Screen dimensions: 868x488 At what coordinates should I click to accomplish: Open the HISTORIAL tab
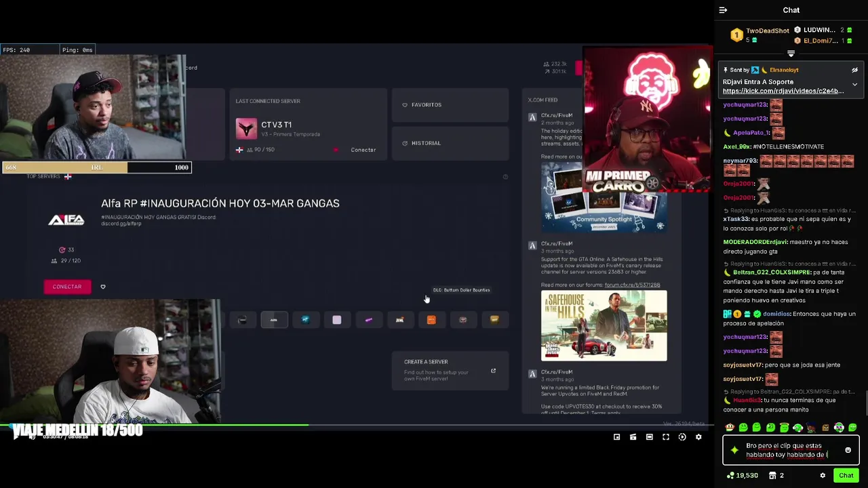point(450,143)
